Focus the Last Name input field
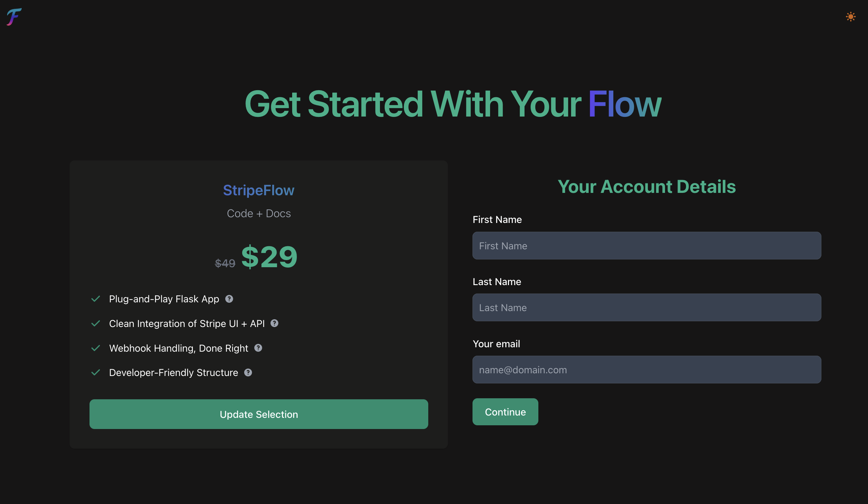 [647, 307]
